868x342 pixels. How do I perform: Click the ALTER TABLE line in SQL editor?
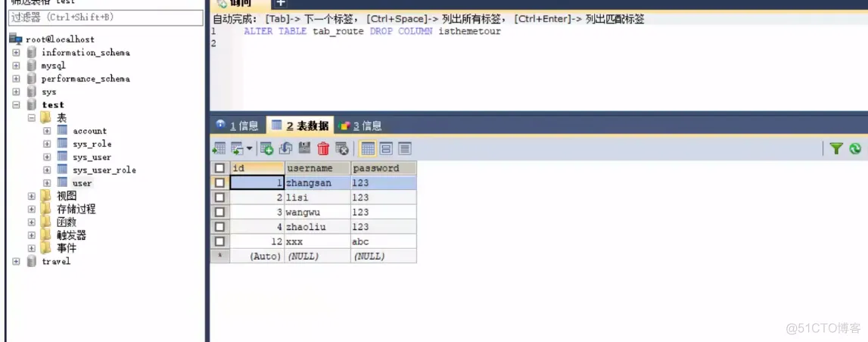point(372,32)
